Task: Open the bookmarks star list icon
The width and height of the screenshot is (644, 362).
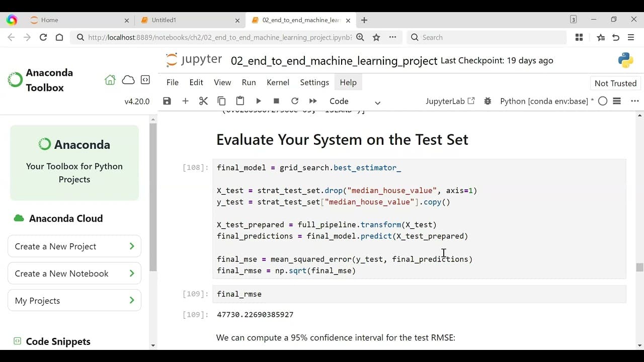Action: 601,37
